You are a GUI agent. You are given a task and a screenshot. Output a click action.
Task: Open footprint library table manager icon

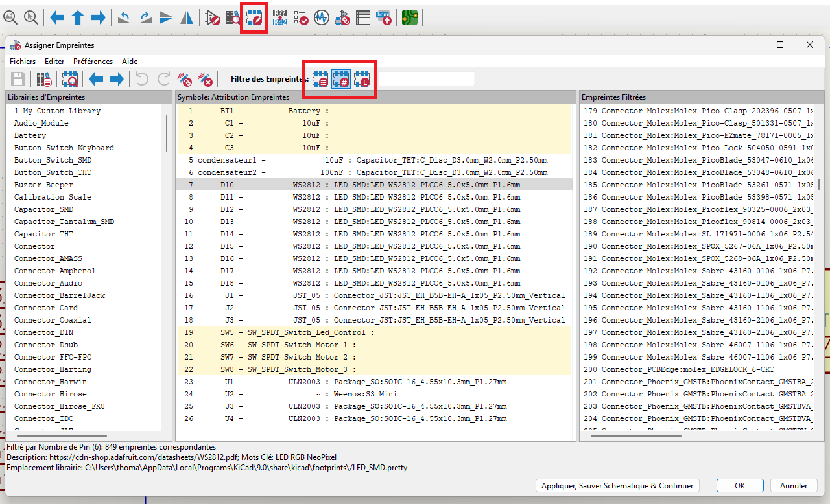click(44, 80)
